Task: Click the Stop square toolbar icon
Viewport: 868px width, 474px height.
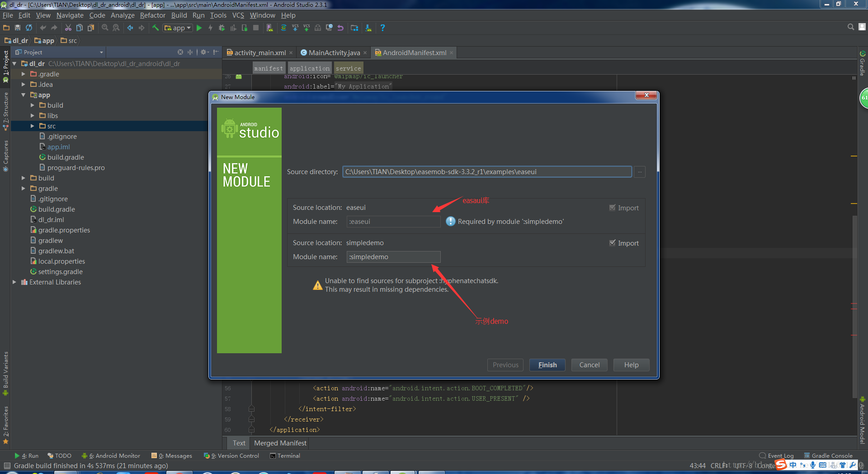Action: pos(256,28)
